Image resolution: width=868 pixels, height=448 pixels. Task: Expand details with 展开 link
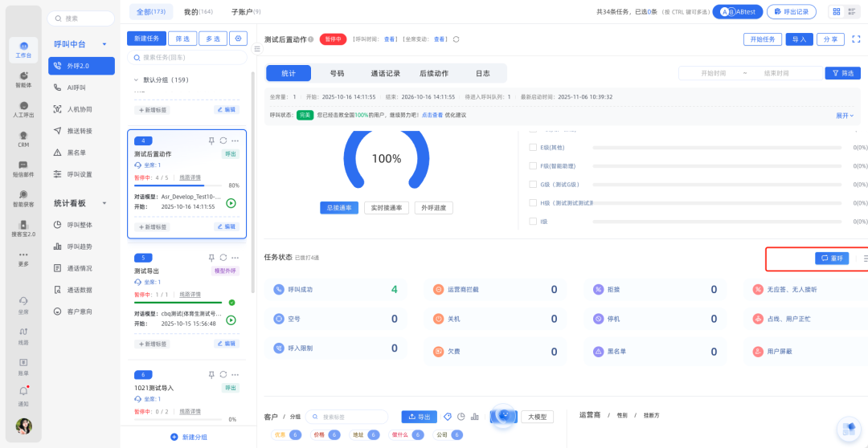click(x=845, y=116)
